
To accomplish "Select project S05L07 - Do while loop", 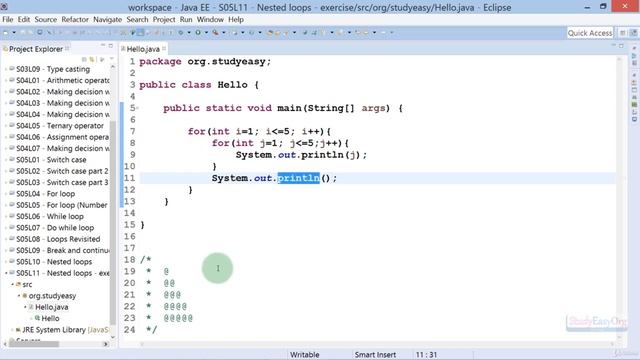I will click(x=55, y=228).
